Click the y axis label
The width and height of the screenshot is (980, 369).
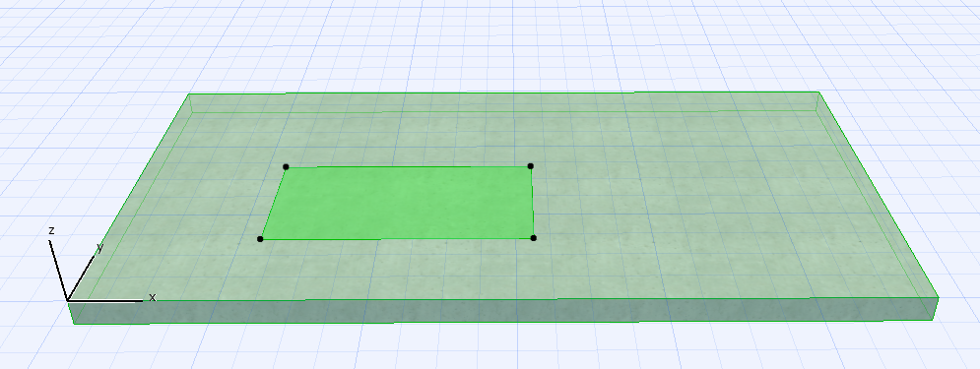coord(100,248)
